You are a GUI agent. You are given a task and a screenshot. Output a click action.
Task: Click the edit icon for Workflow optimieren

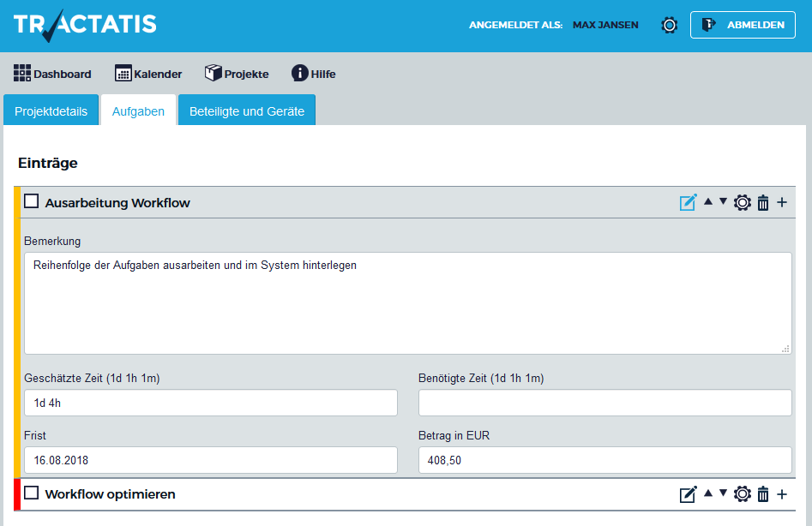pyautogui.click(x=689, y=494)
